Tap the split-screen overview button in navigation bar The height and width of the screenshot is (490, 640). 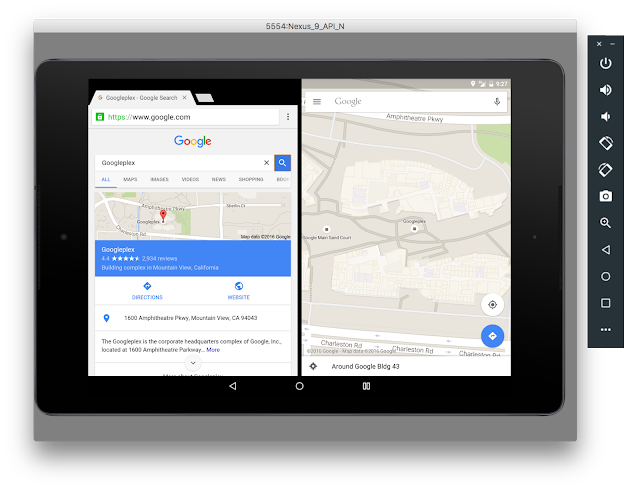(366, 386)
